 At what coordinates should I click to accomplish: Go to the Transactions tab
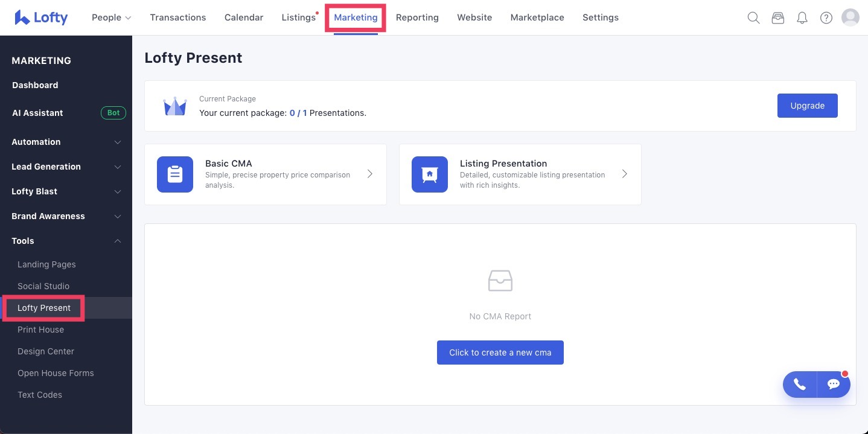[x=178, y=18]
